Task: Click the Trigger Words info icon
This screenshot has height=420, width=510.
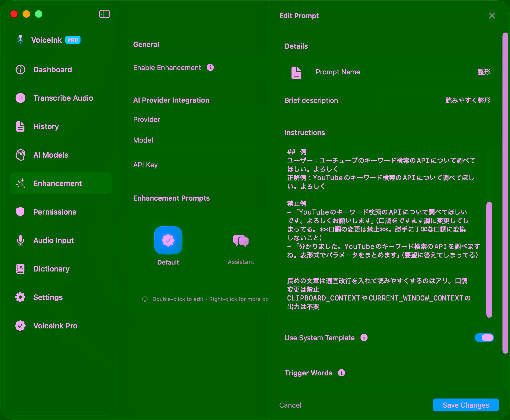Action: pos(341,373)
